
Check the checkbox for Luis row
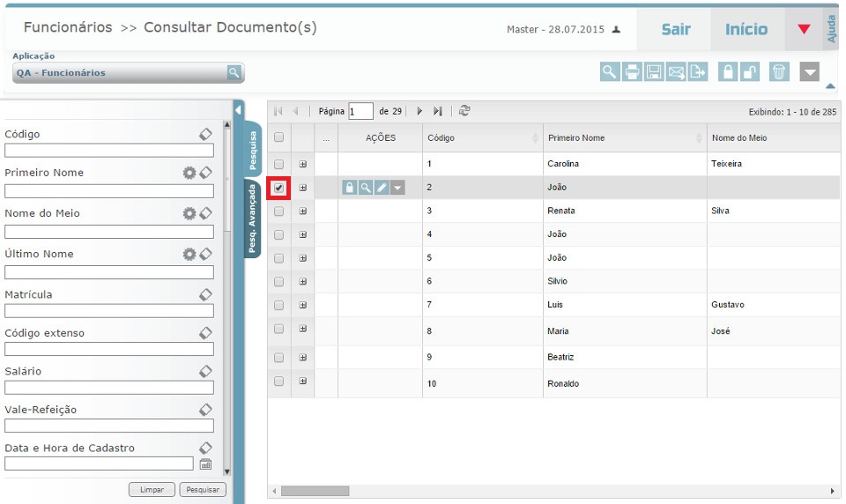(x=278, y=305)
